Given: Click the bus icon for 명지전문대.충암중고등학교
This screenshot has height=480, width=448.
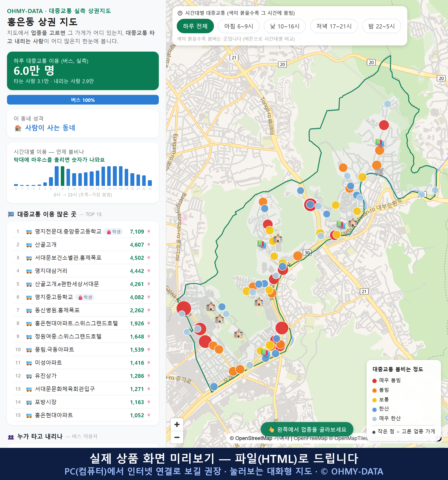Looking at the screenshot, I should coord(29,232).
